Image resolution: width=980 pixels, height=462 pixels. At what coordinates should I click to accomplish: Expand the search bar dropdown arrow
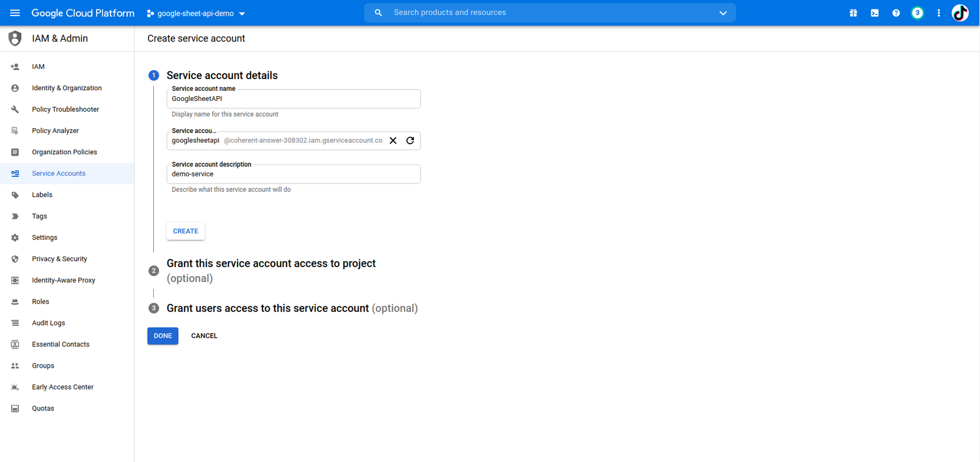click(723, 13)
